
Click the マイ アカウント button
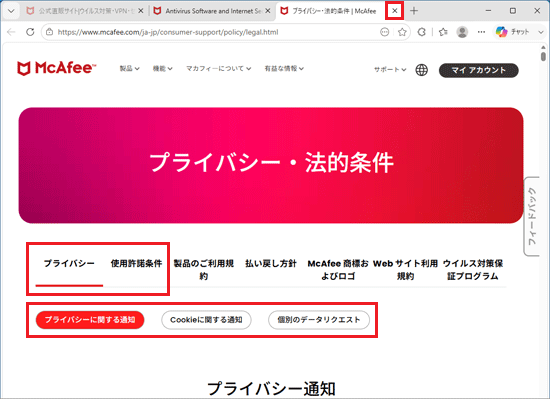point(478,70)
